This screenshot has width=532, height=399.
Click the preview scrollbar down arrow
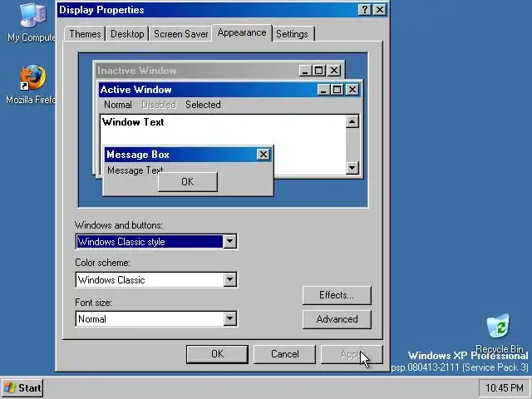coord(352,168)
